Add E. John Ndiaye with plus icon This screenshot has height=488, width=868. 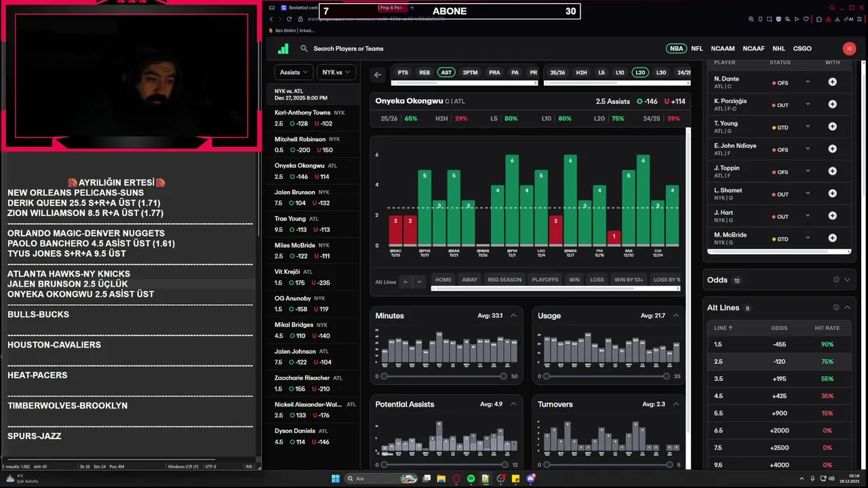click(832, 149)
